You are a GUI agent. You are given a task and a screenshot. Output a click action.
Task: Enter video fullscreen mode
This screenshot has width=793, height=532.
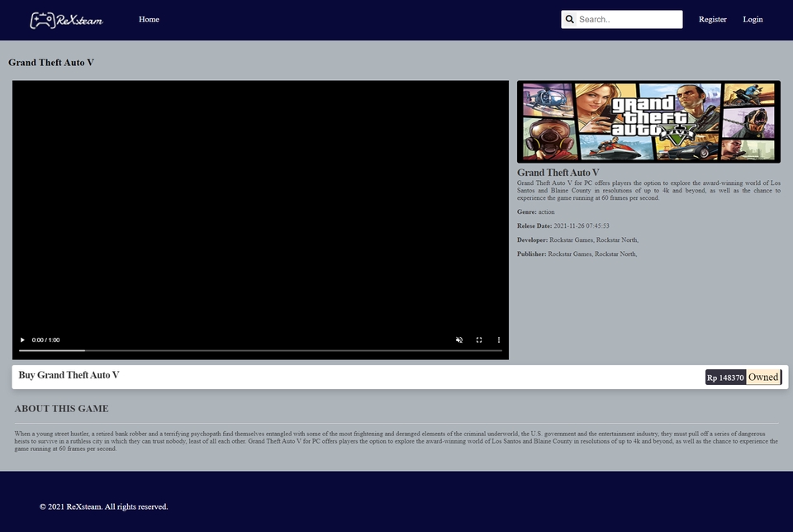click(x=479, y=340)
